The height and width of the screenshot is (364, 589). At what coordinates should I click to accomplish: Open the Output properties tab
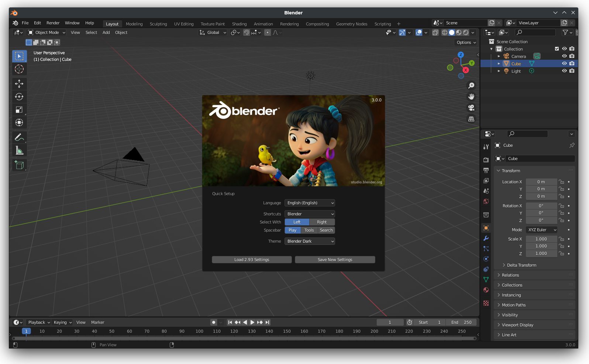pos(486,170)
